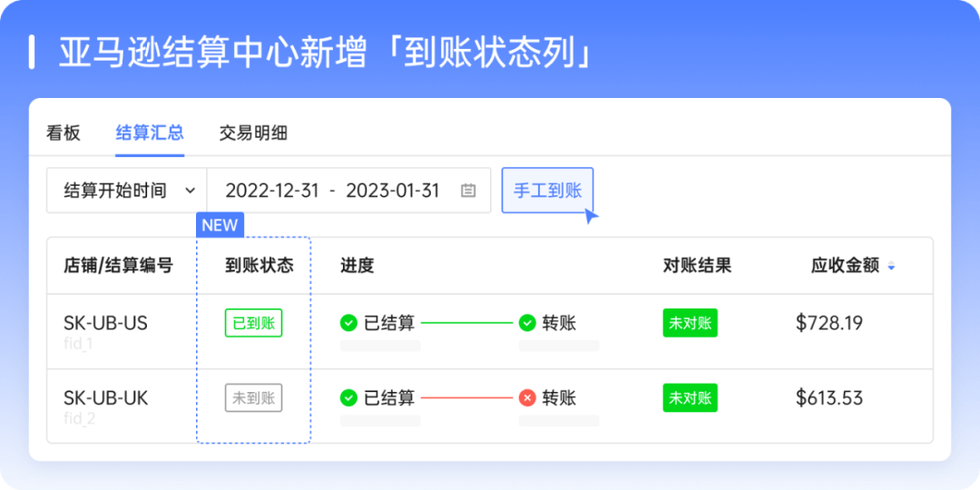Switch to the 看板 tab
Image resolution: width=980 pixels, height=490 pixels.
click(x=64, y=132)
